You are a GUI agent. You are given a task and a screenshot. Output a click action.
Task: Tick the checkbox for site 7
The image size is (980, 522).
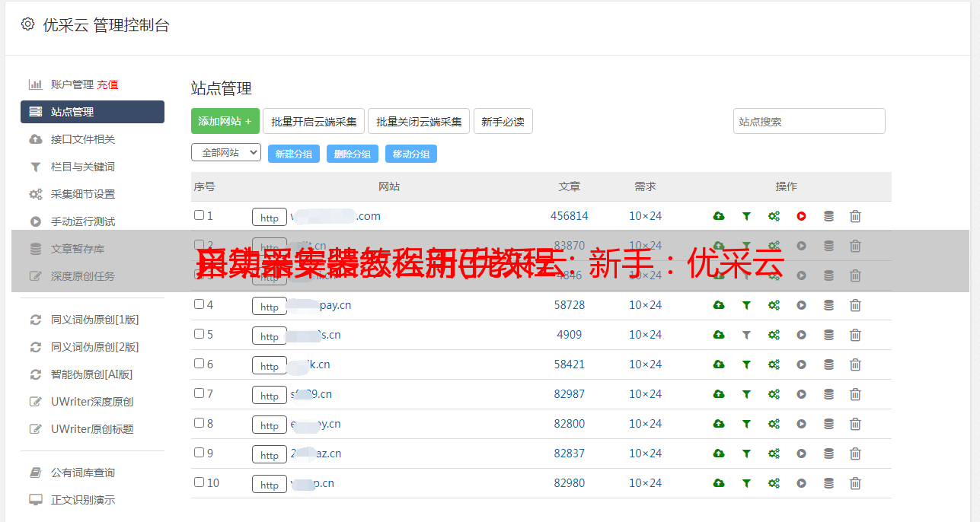(199, 393)
